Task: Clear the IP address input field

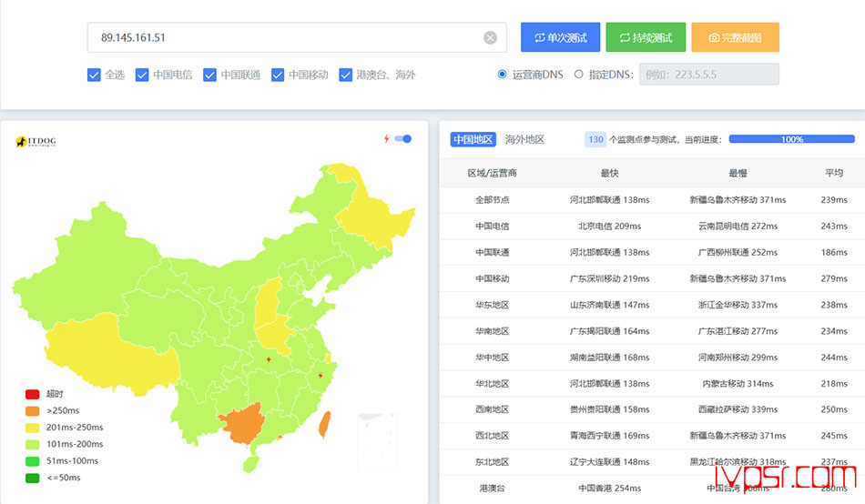Action: [490, 37]
